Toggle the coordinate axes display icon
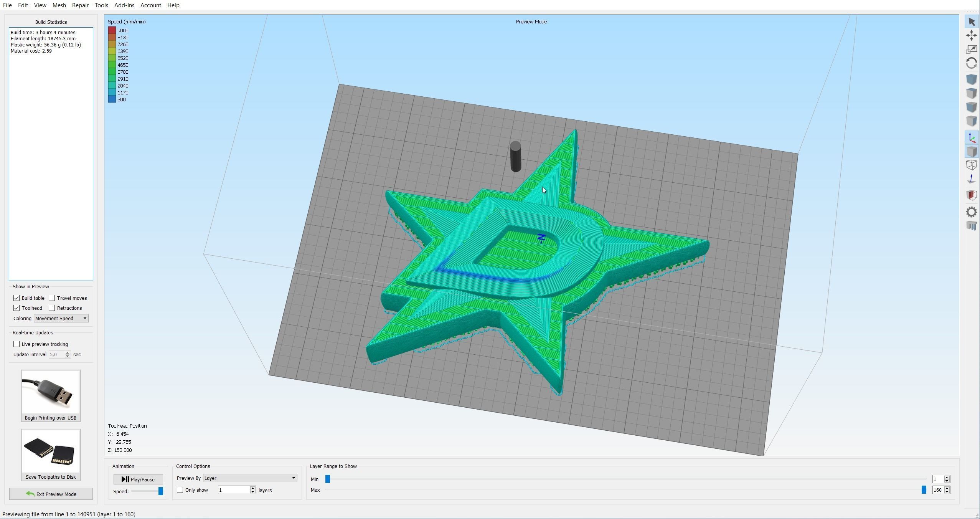Viewport: 980px width, 519px height. pos(971,138)
